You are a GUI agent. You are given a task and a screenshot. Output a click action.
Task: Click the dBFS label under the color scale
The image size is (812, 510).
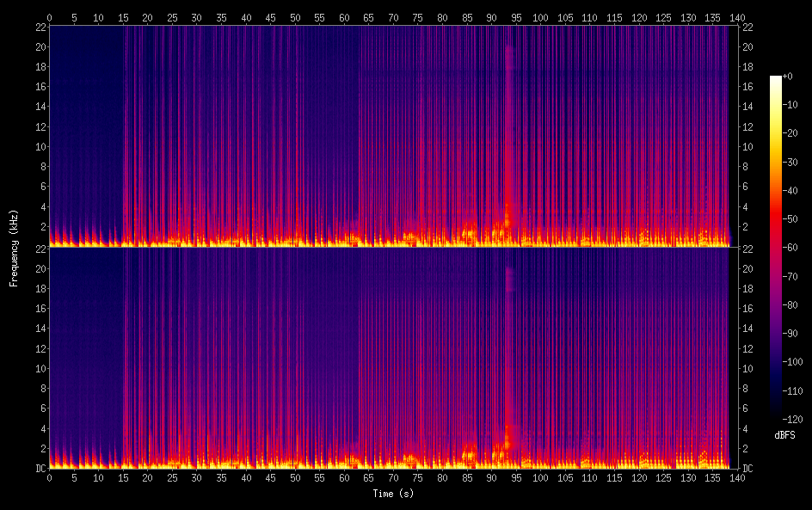(x=784, y=436)
